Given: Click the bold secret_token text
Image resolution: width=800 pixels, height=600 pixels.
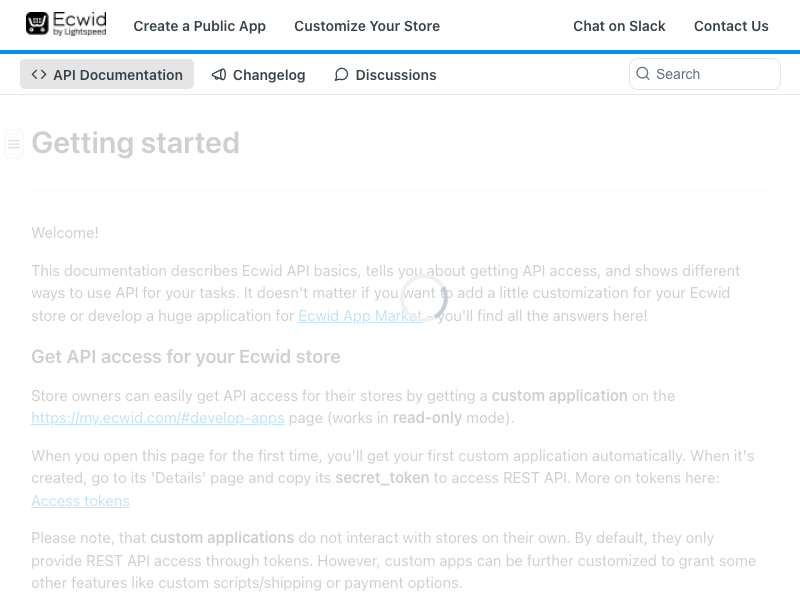Looking at the screenshot, I should [x=382, y=478].
